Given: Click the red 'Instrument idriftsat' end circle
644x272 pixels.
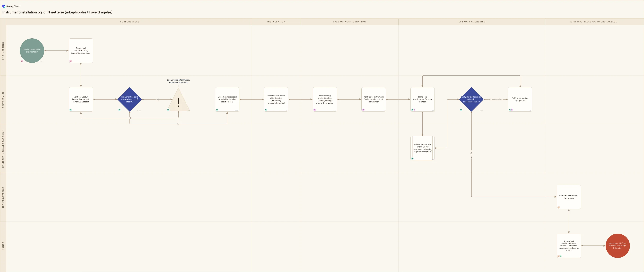Looking at the screenshot, I should coord(617,246).
